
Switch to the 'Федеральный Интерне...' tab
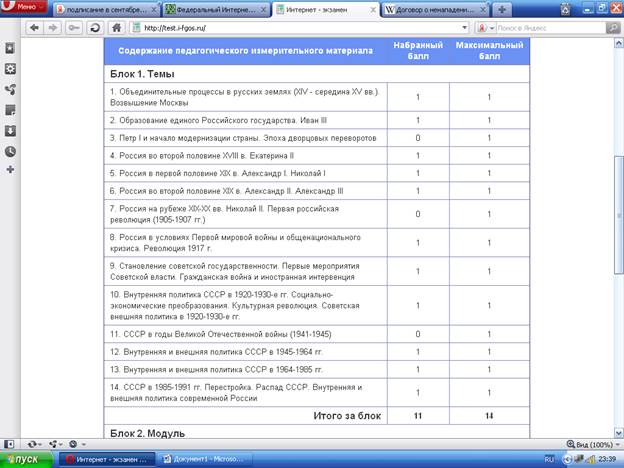(215, 10)
